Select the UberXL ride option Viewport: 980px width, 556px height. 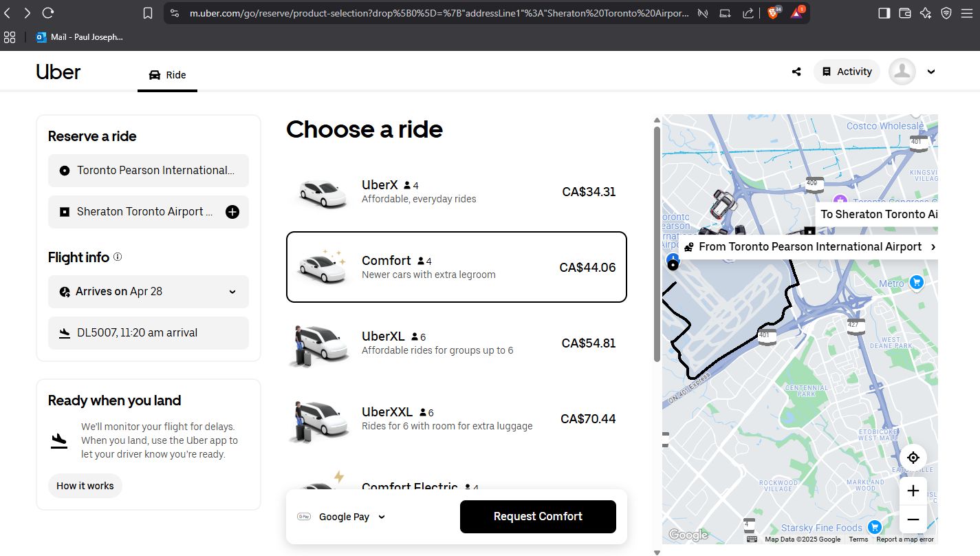click(x=456, y=343)
